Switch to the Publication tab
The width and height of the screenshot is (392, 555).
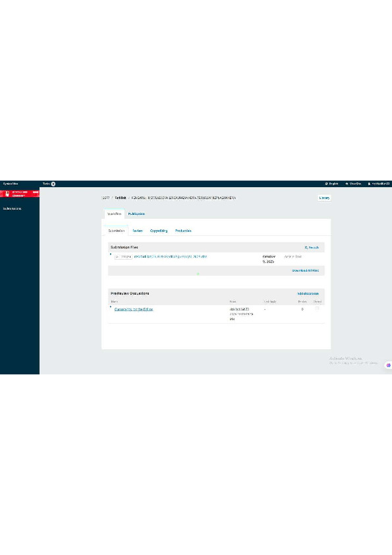click(136, 214)
